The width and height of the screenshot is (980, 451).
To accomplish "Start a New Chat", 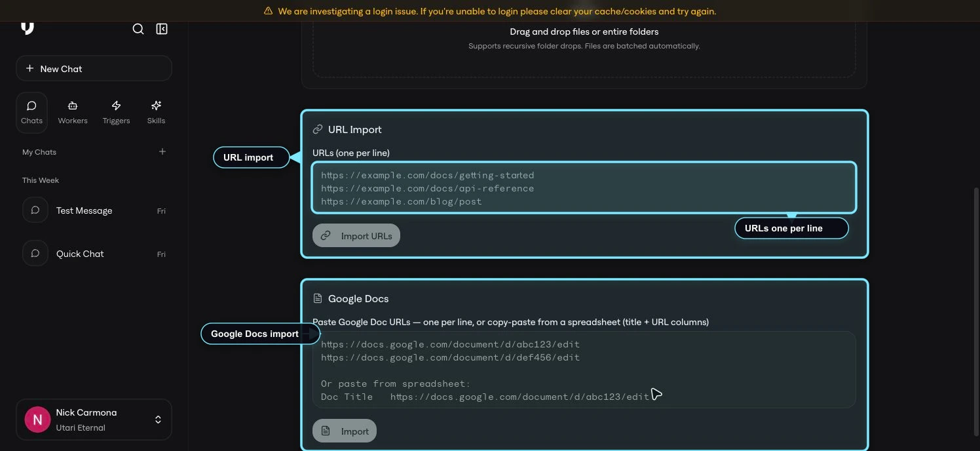I will point(94,68).
